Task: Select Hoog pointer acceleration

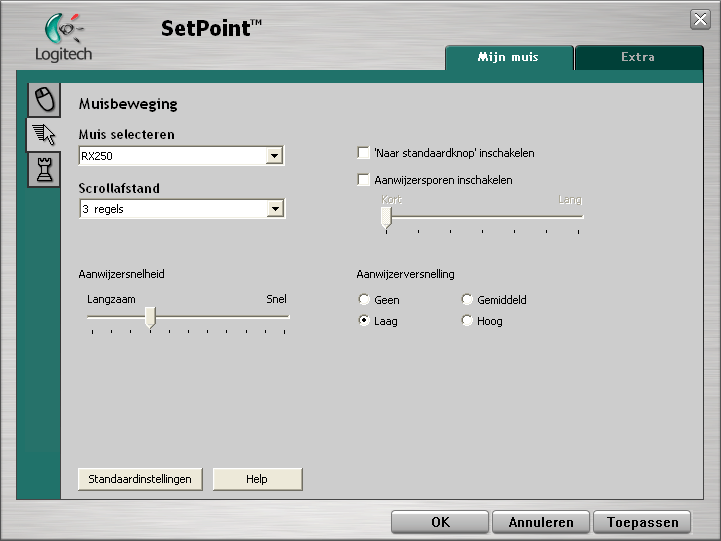Action: click(x=467, y=320)
